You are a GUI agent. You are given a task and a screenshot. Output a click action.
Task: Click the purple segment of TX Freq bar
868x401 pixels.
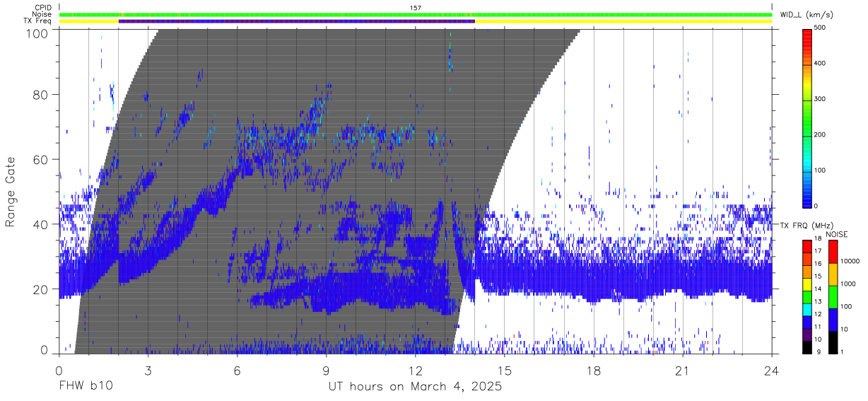(297, 21)
